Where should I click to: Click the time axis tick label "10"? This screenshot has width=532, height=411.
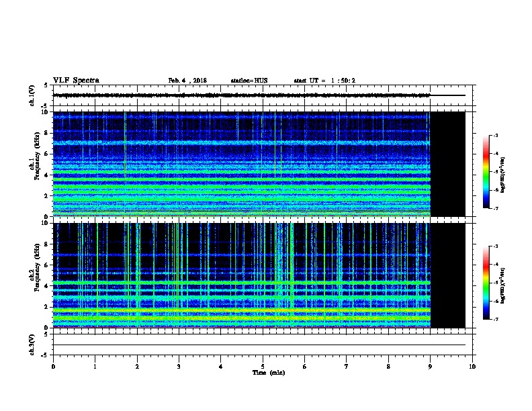tap(472, 366)
